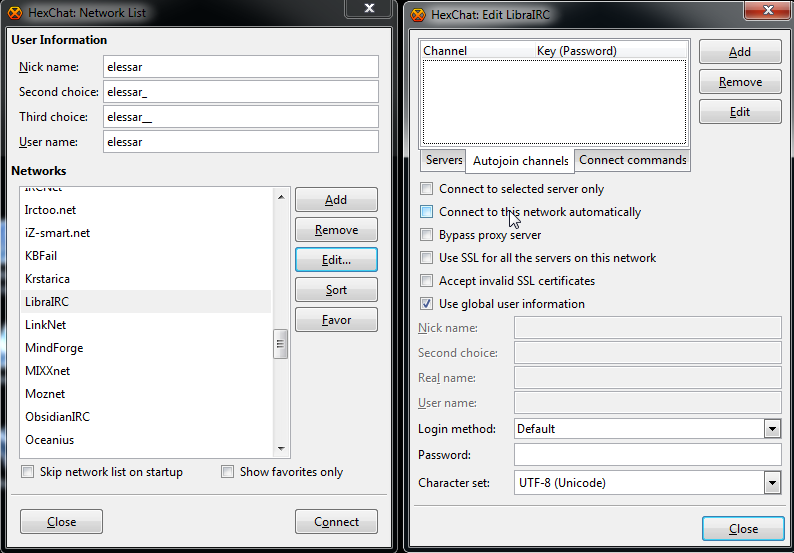Open the Connect commands tab

pos(632,160)
